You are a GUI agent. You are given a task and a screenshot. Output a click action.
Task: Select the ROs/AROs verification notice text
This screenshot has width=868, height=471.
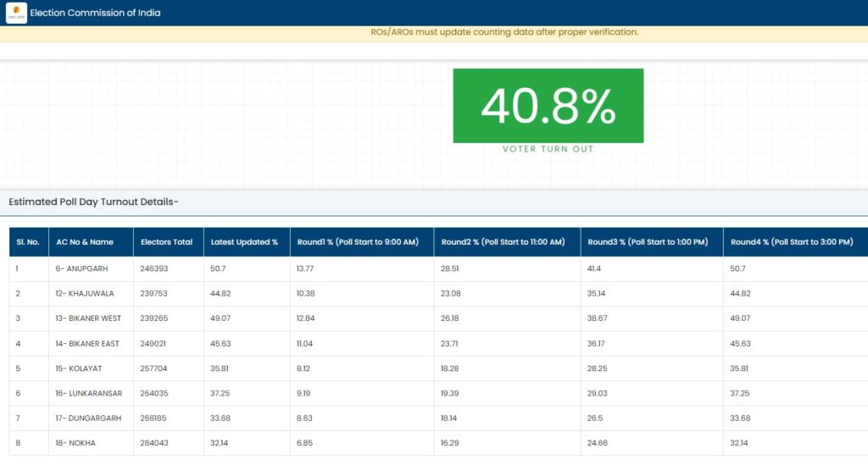coord(504,32)
